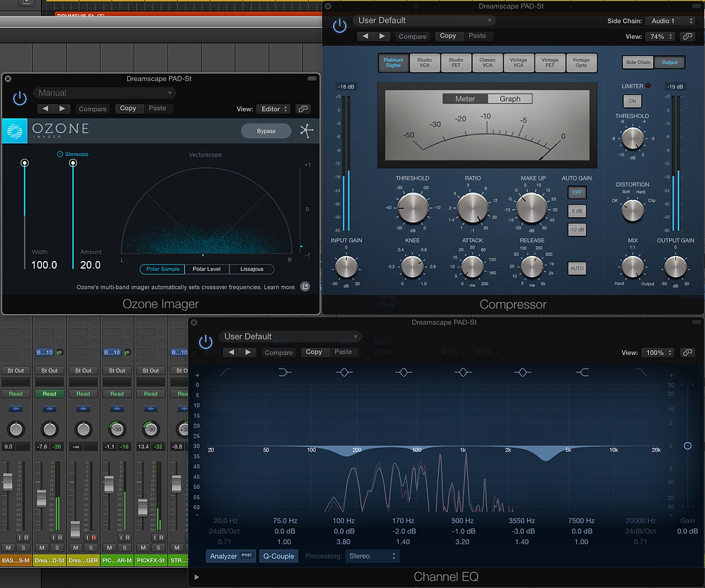Open the Channel EQ View 100% dropdown
This screenshot has height=588, width=705.
click(658, 353)
